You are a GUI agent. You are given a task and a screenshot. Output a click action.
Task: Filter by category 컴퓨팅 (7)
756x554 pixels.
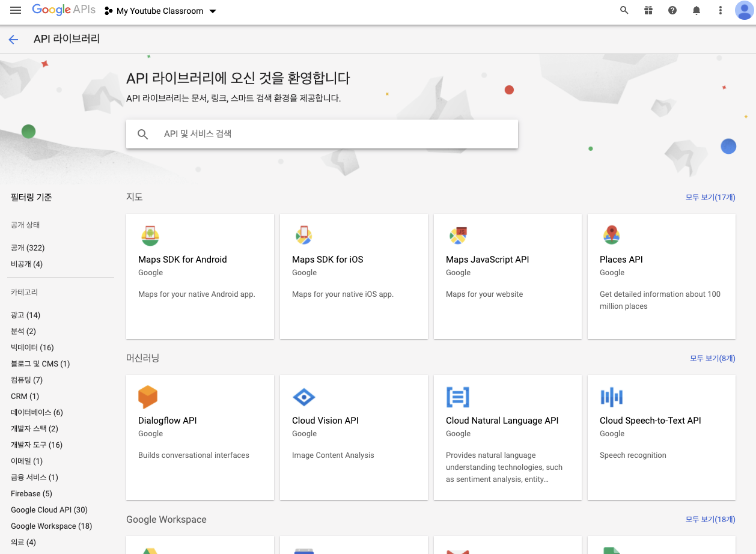pyautogui.click(x=26, y=380)
